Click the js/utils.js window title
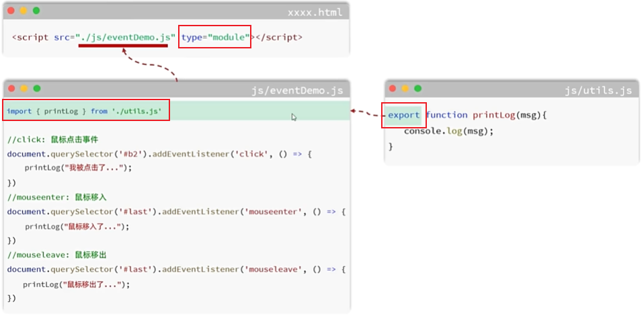Screen dimensions: 644x318 (598, 90)
